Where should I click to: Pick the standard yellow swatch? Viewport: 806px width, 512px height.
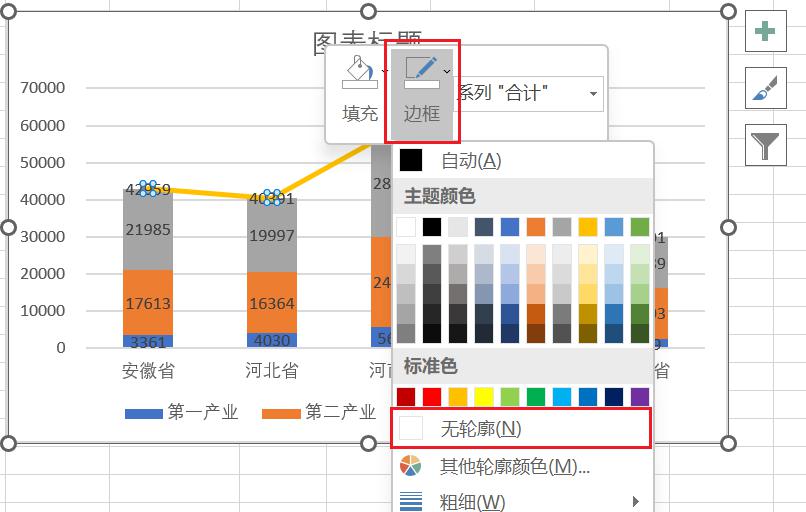pos(484,397)
